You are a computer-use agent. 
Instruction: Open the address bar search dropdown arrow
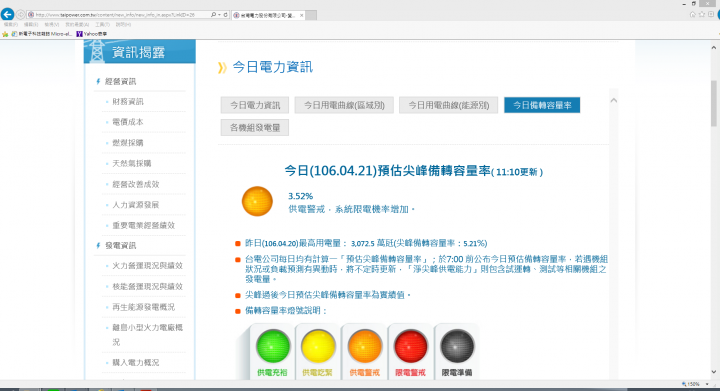point(219,15)
